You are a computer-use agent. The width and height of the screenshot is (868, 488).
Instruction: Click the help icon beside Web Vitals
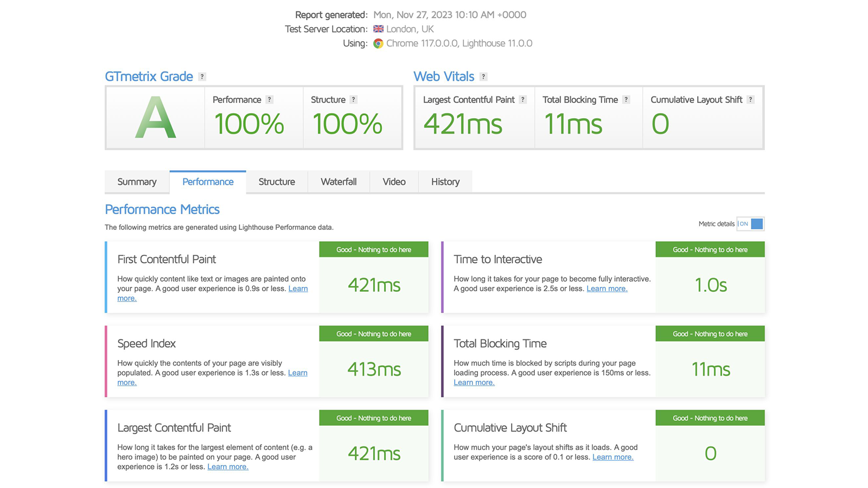click(x=483, y=76)
